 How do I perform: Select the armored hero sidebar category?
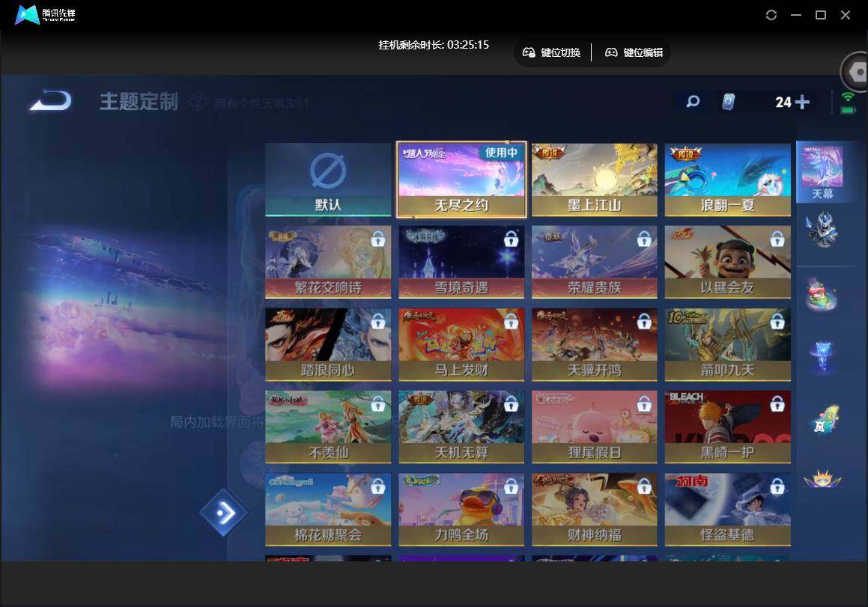(x=822, y=229)
